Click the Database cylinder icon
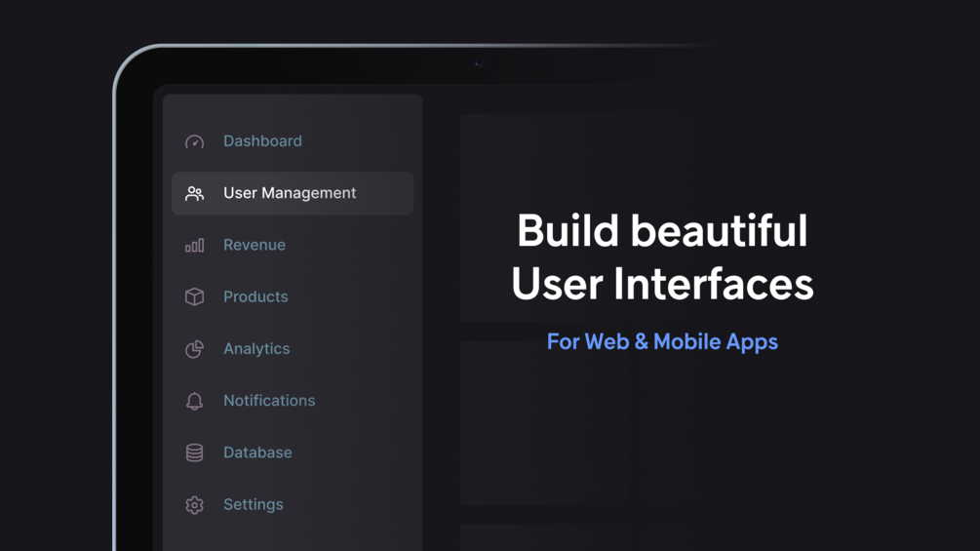This screenshot has height=551, width=980. coord(194,453)
